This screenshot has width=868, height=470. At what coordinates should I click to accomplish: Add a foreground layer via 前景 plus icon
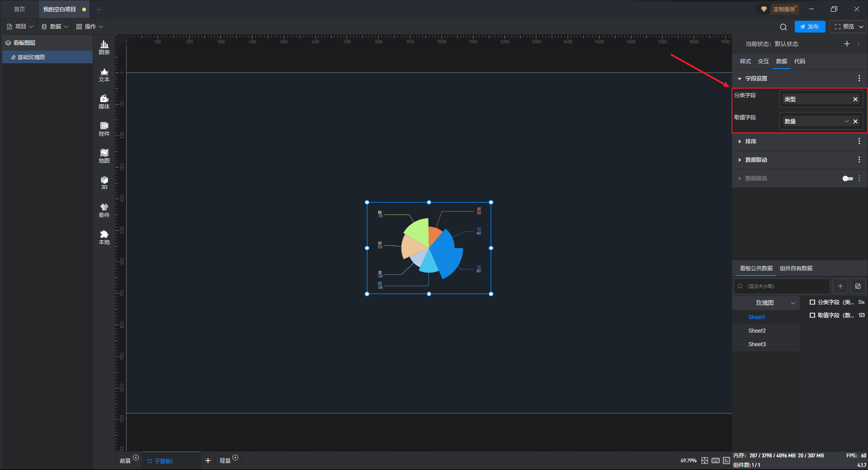[136, 458]
